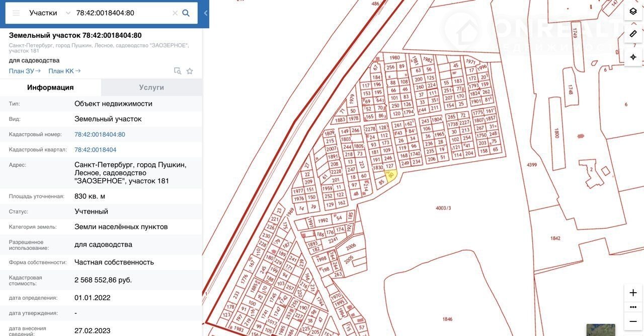
Task: Collapse the side info panel
Action: [x=205, y=14]
